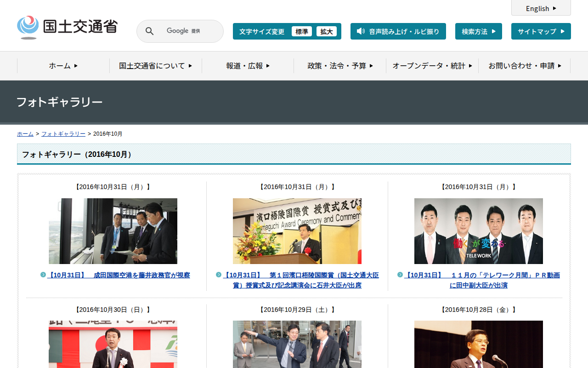
Task: Open the 報道・広報 menu item
Action: 248,66
